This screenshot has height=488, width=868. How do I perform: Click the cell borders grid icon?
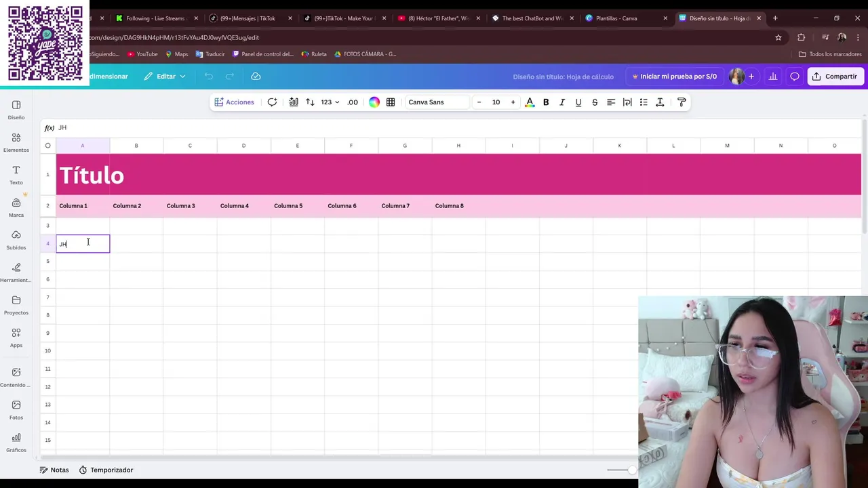pyautogui.click(x=391, y=102)
